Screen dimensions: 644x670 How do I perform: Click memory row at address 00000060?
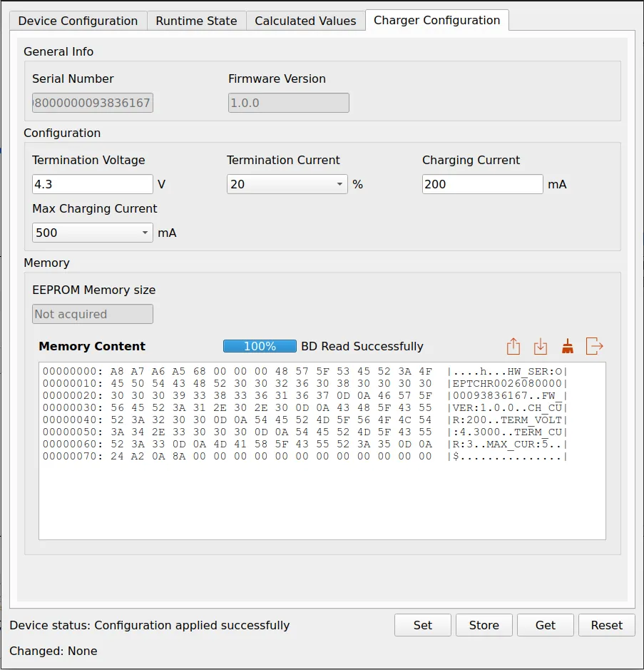tap(305, 444)
